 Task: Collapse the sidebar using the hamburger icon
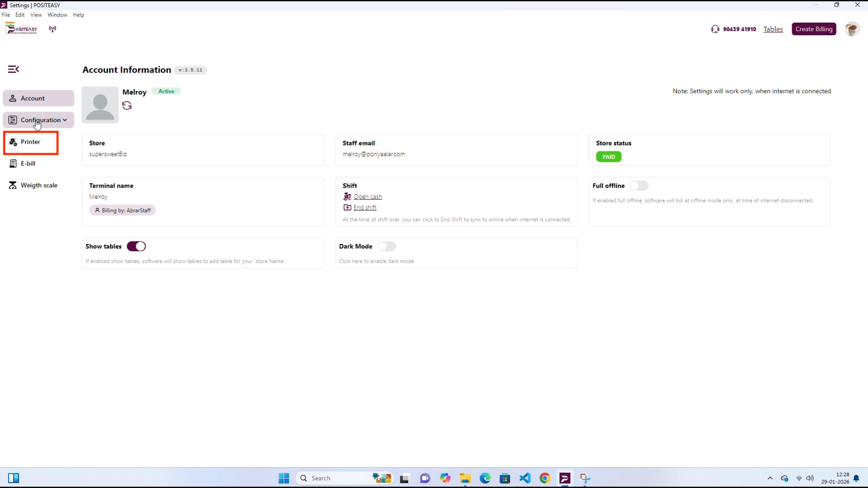[x=13, y=69]
